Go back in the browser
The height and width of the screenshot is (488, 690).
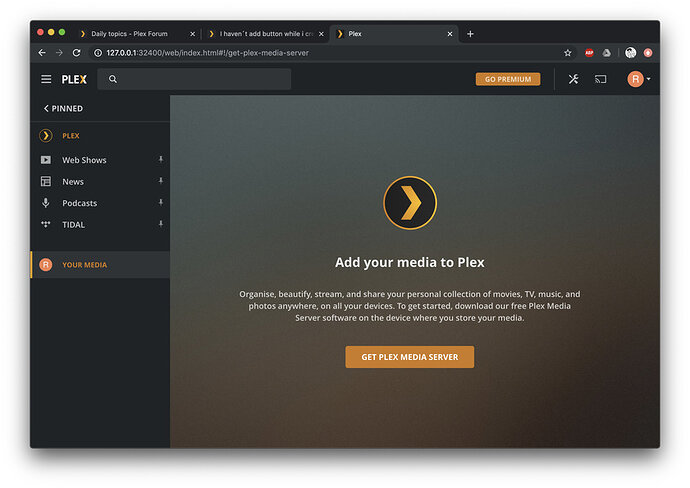[42, 53]
